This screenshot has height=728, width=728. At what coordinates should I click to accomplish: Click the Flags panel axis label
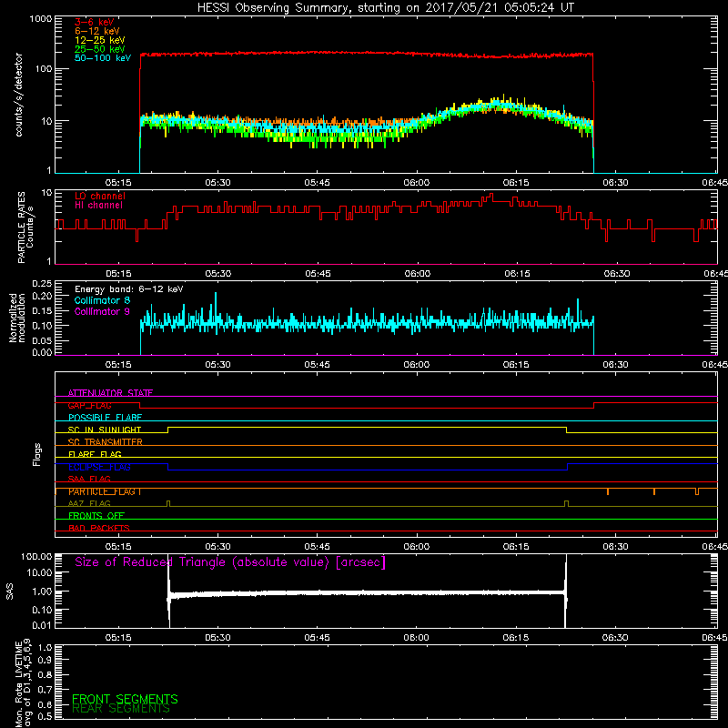point(37,454)
